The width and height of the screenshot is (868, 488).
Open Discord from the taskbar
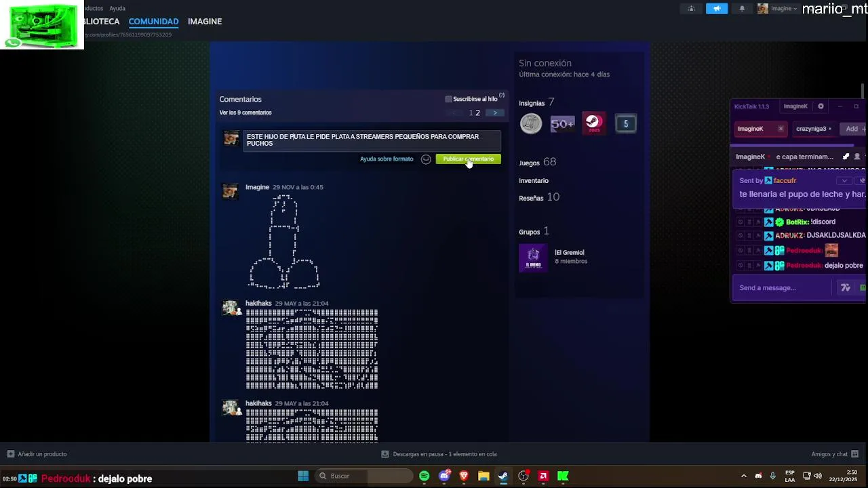[444, 476]
